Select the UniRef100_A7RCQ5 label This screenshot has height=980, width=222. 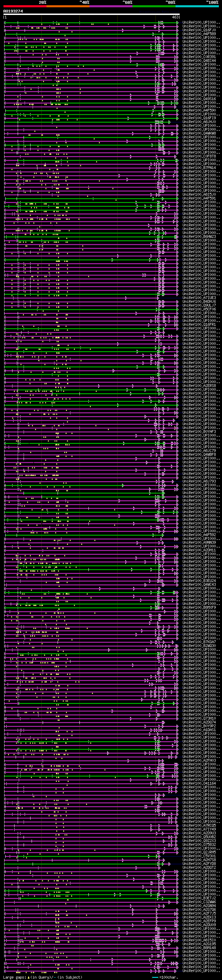[199, 826]
